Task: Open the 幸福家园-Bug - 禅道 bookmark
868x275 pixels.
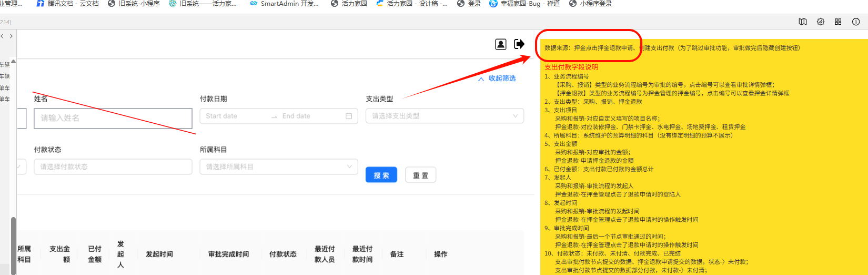Action: (x=524, y=4)
